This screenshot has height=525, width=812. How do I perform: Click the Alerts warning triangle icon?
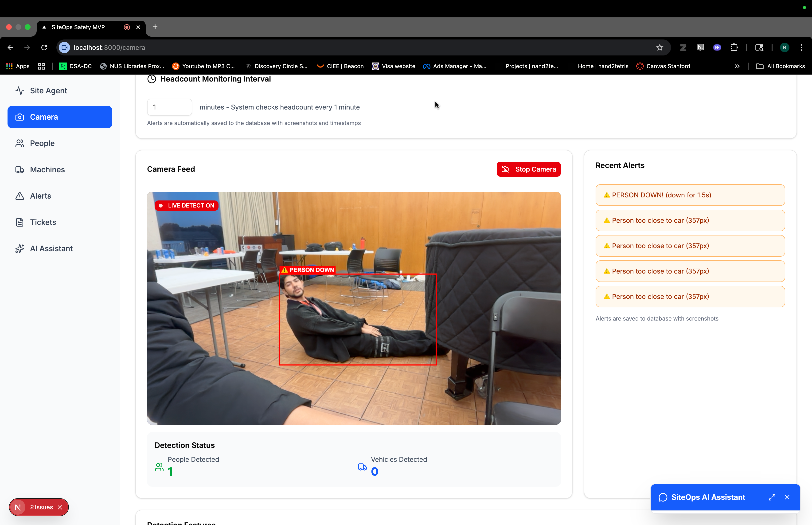click(20, 196)
